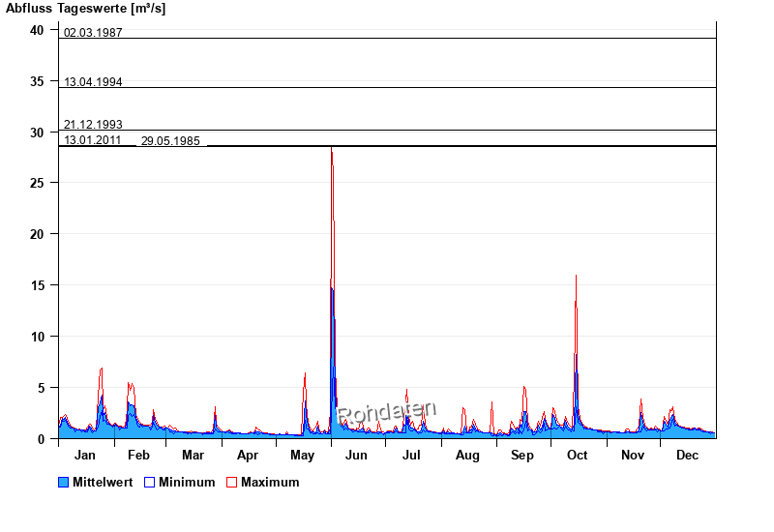
Task: Select the 15 tick label on y-axis
Action: click(x=37, y=284)
